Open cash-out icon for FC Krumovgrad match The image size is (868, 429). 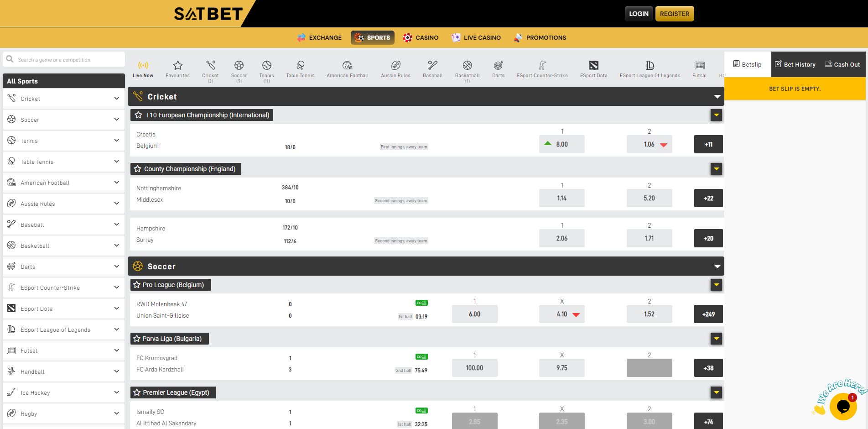pyautogui.click(x=421, y=356)
